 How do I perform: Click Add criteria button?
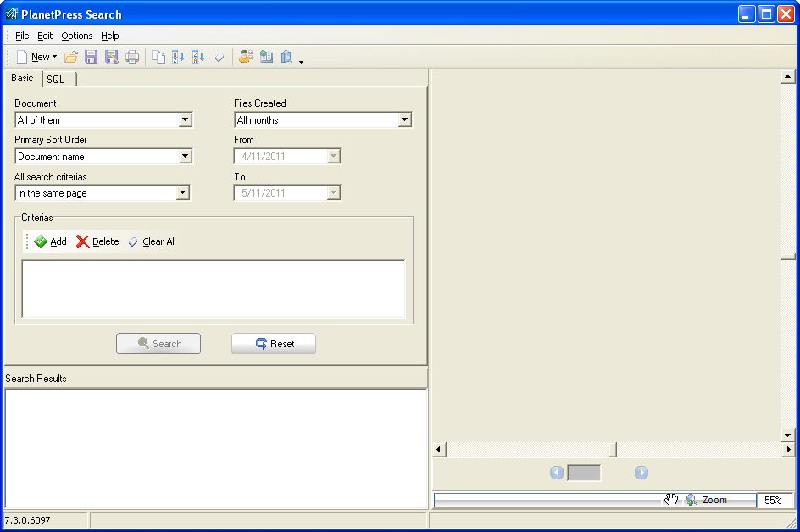coord(51,241)
